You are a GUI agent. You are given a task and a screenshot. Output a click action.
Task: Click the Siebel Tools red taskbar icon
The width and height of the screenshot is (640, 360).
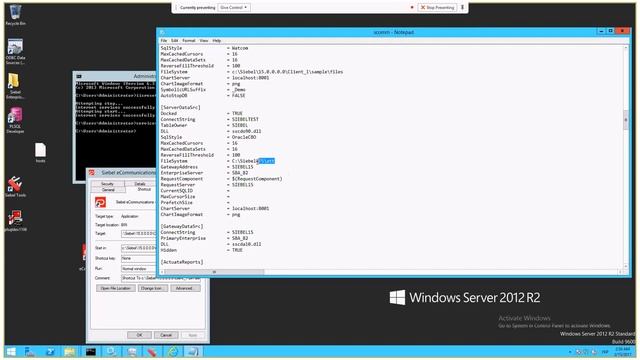[x=152, y=351]
